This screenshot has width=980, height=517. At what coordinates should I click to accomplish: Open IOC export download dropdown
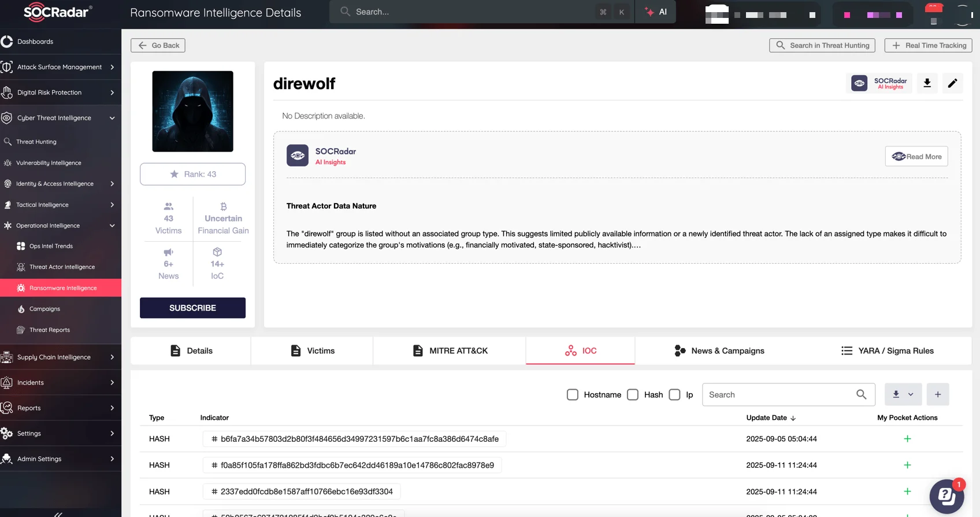point(903,394)
